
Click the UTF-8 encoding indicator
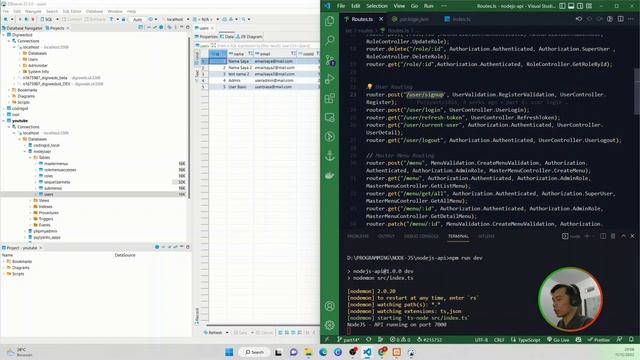tap(481, 340)
